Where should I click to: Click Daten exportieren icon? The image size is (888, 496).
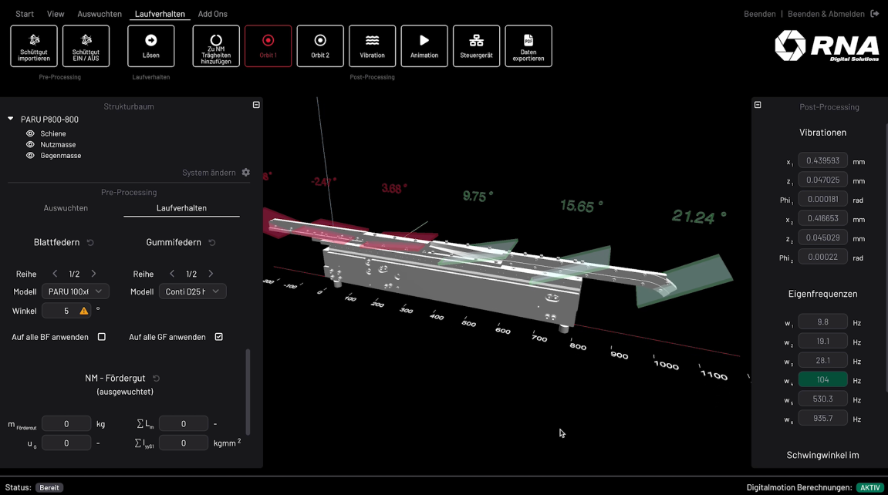pos(528,46)
